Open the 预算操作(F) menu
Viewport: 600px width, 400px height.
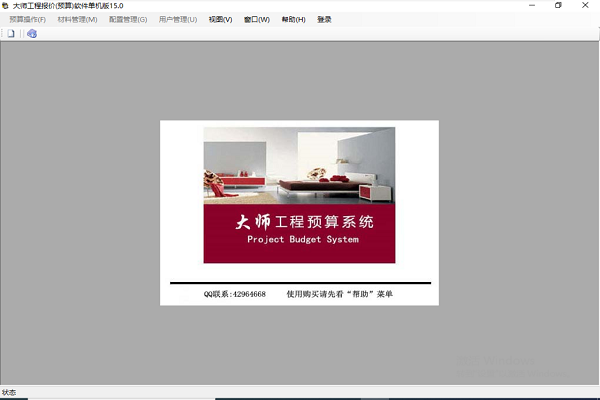pos(28,20)
